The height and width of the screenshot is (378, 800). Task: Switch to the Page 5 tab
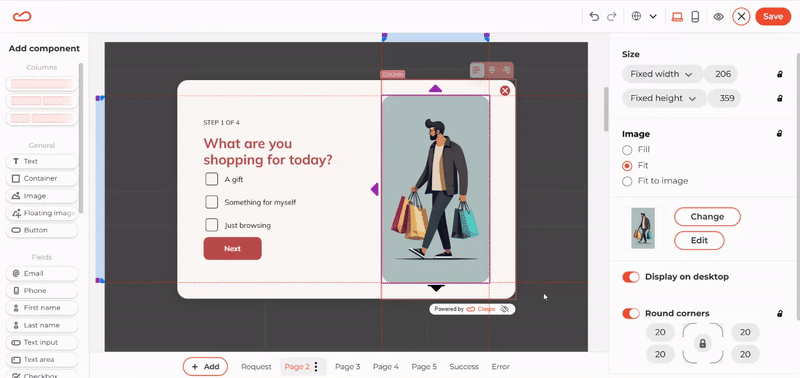(x=424, y=367)
